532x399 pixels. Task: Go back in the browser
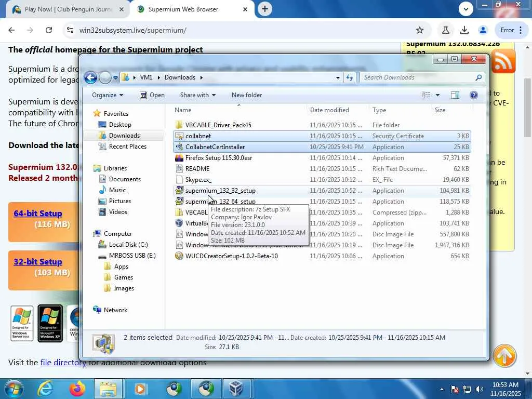point(11,30)
